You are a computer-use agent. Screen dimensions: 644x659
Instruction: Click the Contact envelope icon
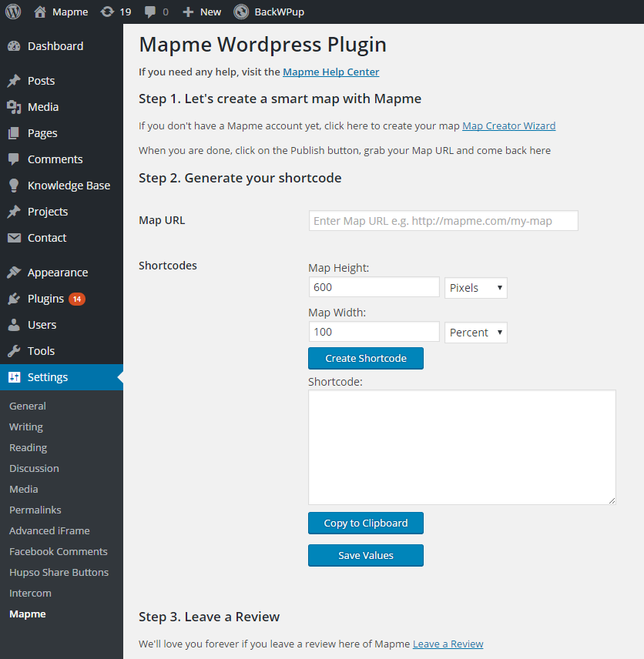click(14, 238)
